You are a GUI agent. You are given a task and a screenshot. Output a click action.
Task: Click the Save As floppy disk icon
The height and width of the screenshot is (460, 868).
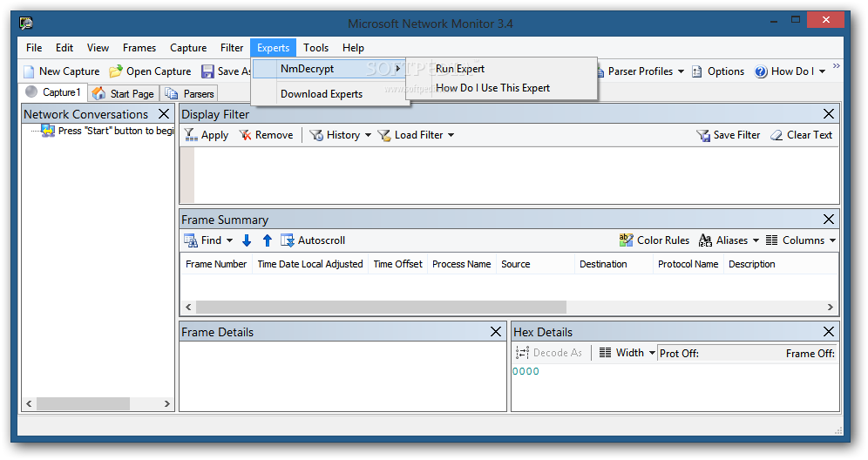[207, 71]
